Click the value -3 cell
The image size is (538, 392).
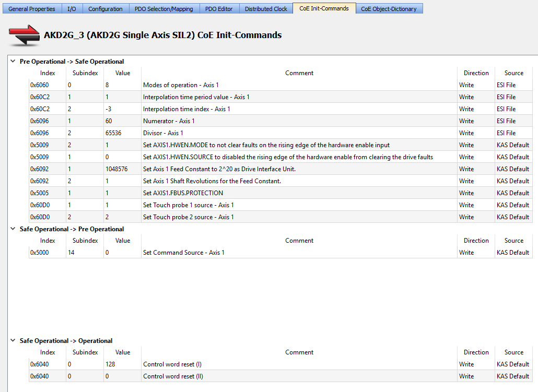pos(122,109)
